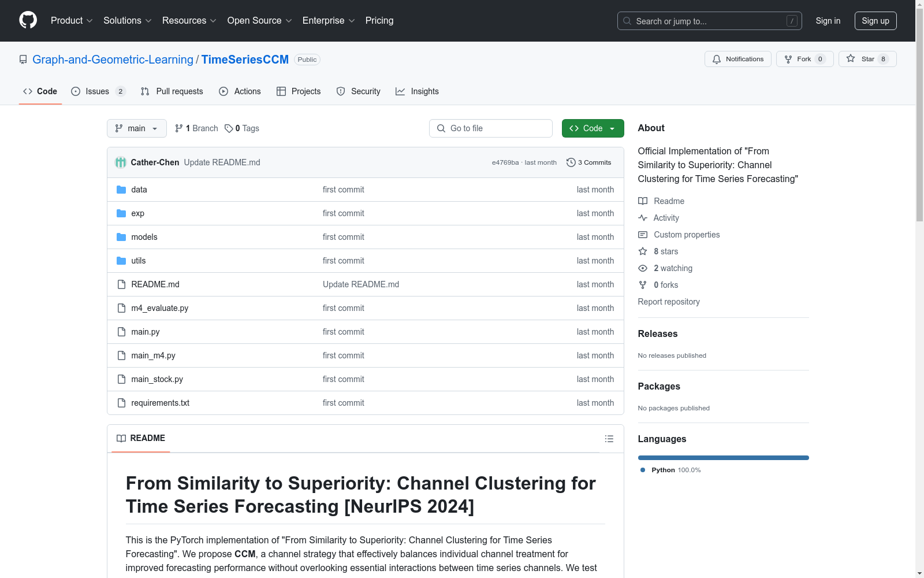
Task: Click the Cather-Chen author avatar
Action: coord(121,162)
